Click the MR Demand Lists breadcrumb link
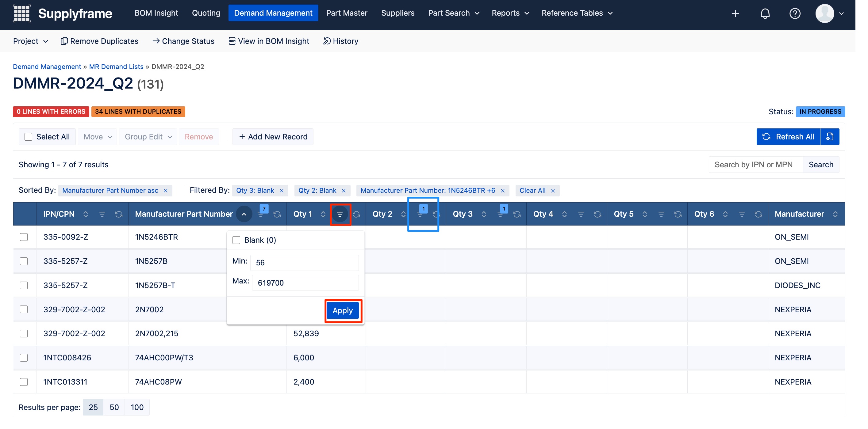The image size is (868, 429). (116, 67)
